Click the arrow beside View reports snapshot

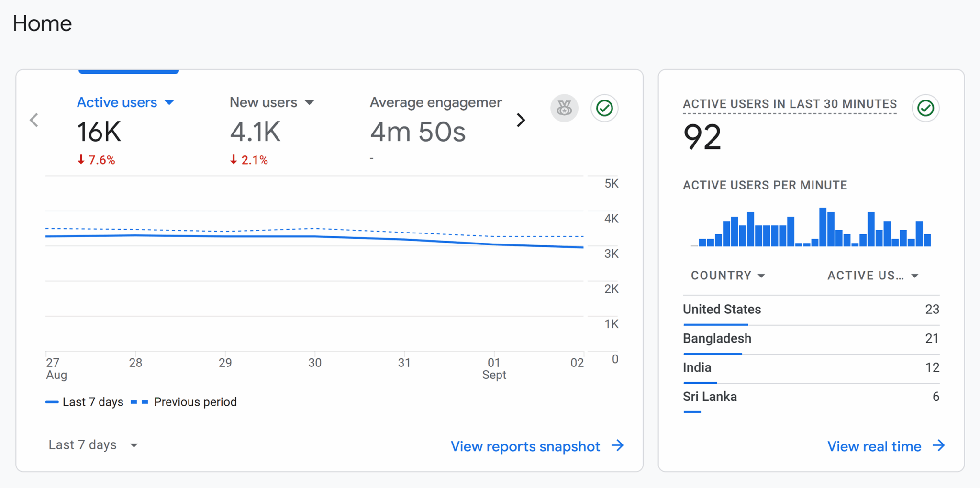click(618, 446)
